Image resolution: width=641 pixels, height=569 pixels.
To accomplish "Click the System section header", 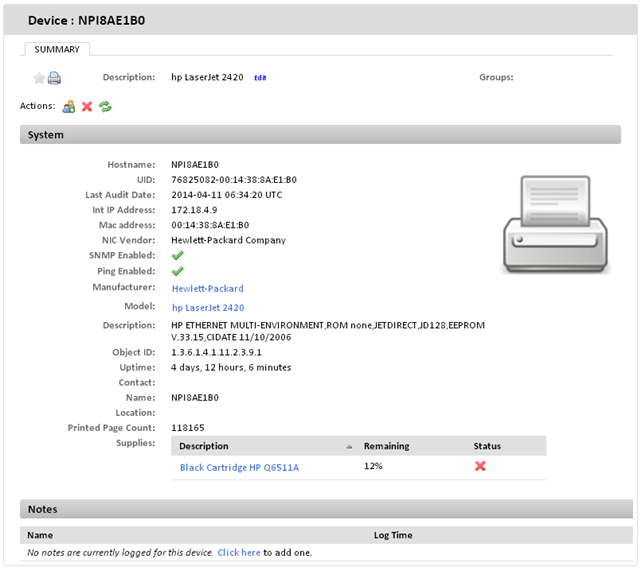I will point(320,134).
